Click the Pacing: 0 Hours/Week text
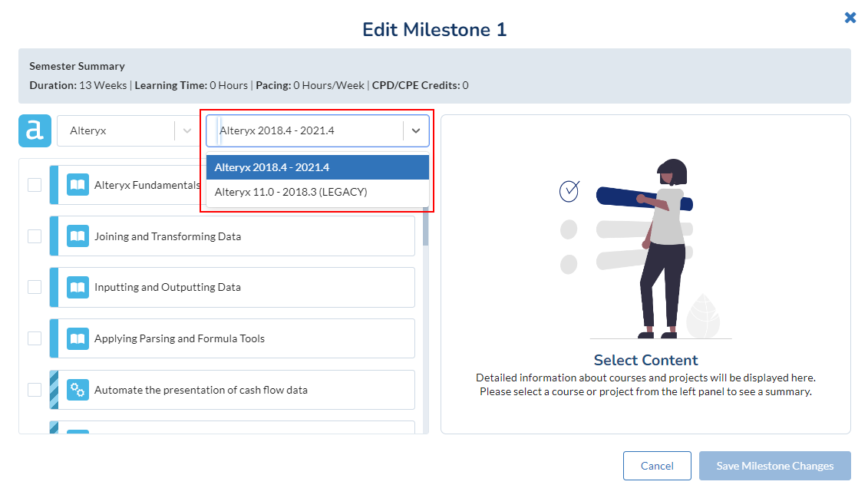 (x=310, y=85)
